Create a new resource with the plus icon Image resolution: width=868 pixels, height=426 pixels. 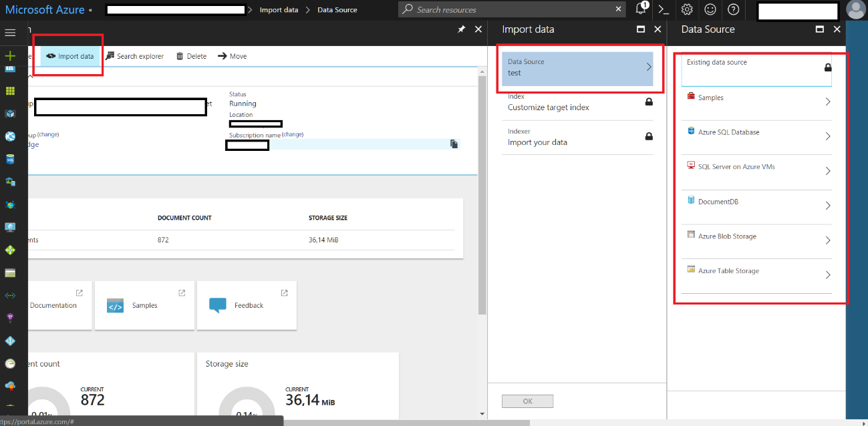(10, 56)
